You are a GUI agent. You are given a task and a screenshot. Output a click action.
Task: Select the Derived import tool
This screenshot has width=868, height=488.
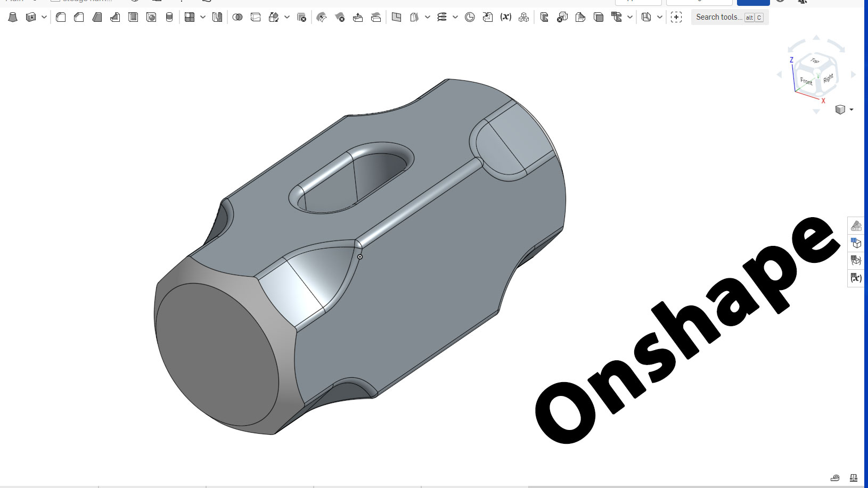[x=488, y=18]
